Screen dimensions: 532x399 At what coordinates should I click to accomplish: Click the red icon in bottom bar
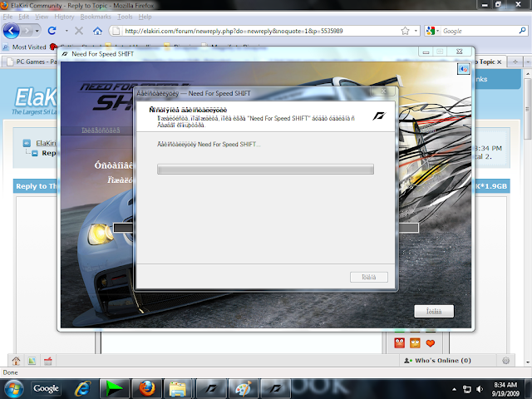[x=48, y=361]
